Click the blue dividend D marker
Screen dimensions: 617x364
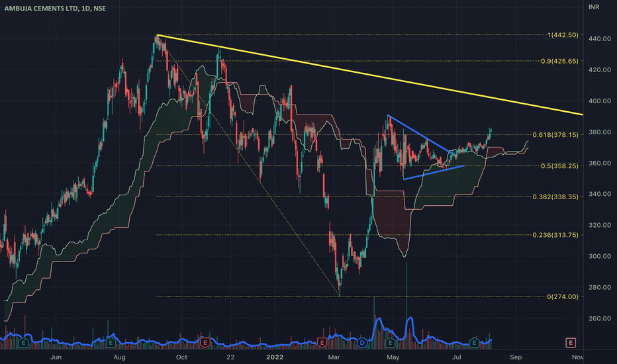pos(362,343)
